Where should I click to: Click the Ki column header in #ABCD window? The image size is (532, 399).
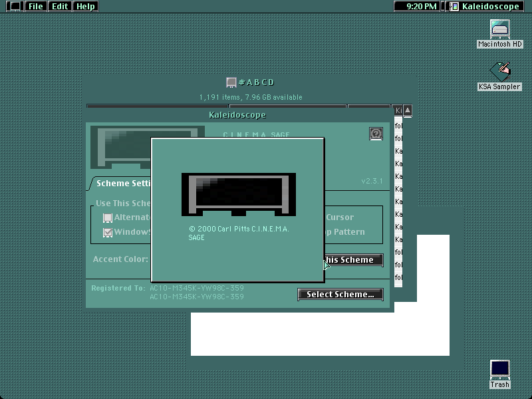tap(398, 110)
